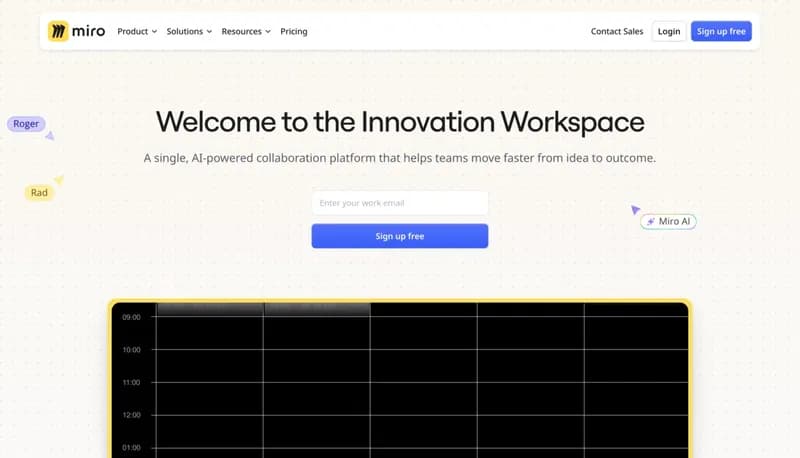Click the 11:00 time label
This screenshot has height=458, width=800.
click(131, 383)
